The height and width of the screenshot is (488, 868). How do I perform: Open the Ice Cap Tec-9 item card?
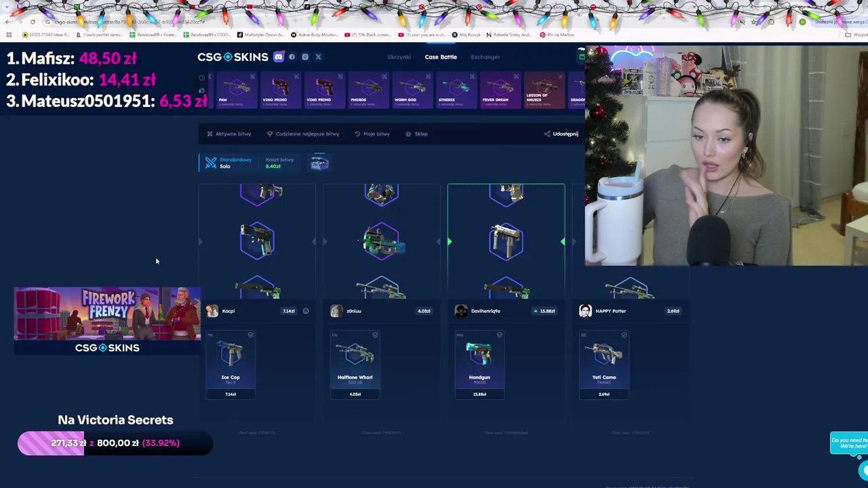tap(231, 365)
